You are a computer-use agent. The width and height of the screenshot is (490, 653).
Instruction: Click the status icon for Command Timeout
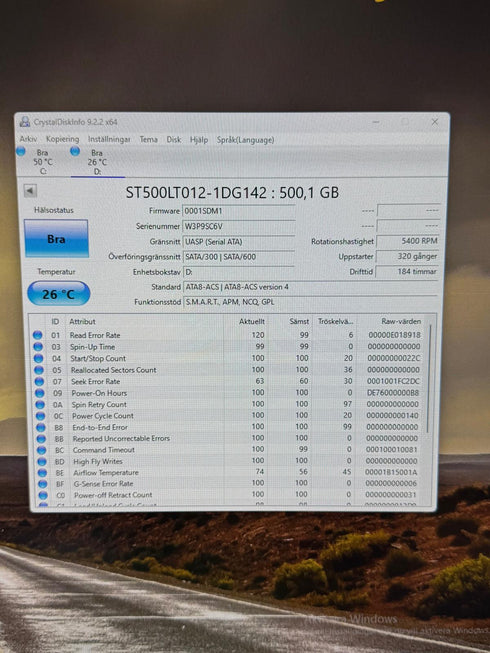(42, 450)
